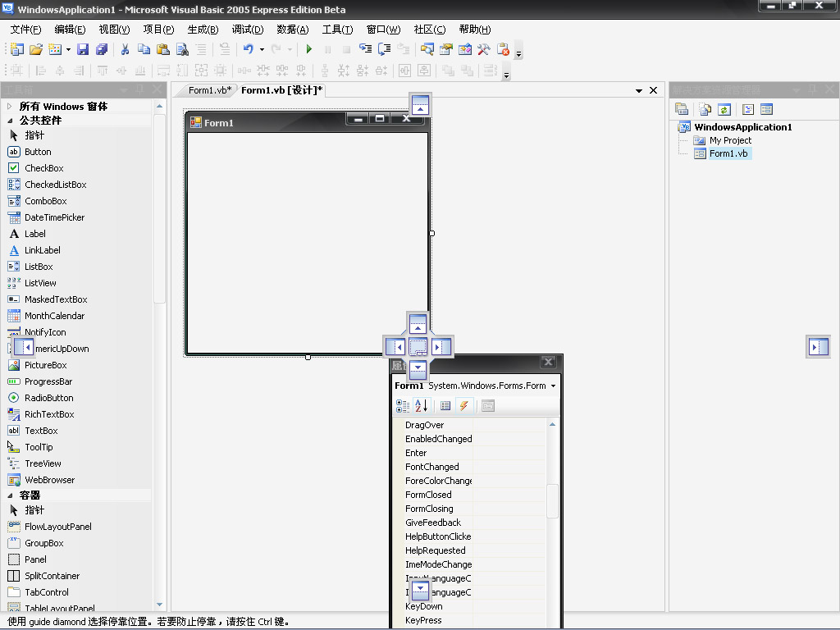The image size is (840, 630).
Task: Open the 工具(T) menu
Action: (337, 30)
